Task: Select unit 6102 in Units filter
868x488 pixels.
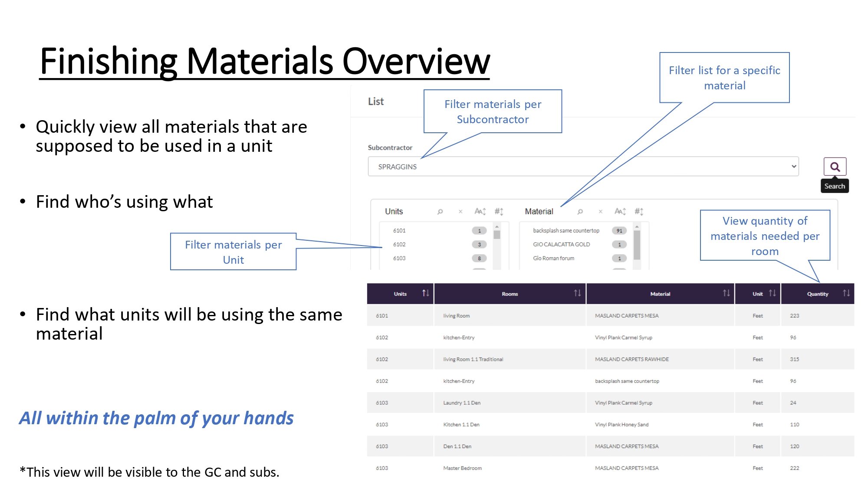Action: point(400,245)
